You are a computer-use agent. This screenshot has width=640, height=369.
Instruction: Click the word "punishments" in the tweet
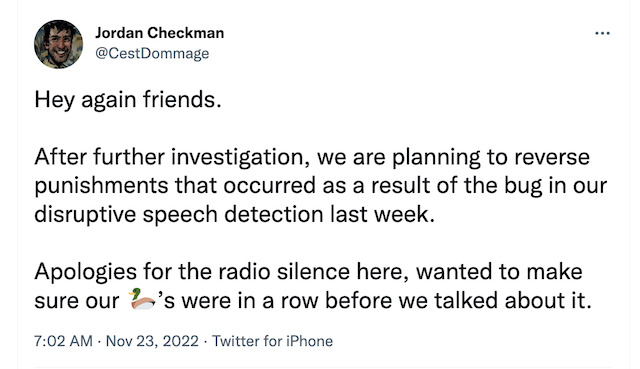pyautogui.click(x=101, y=186)
